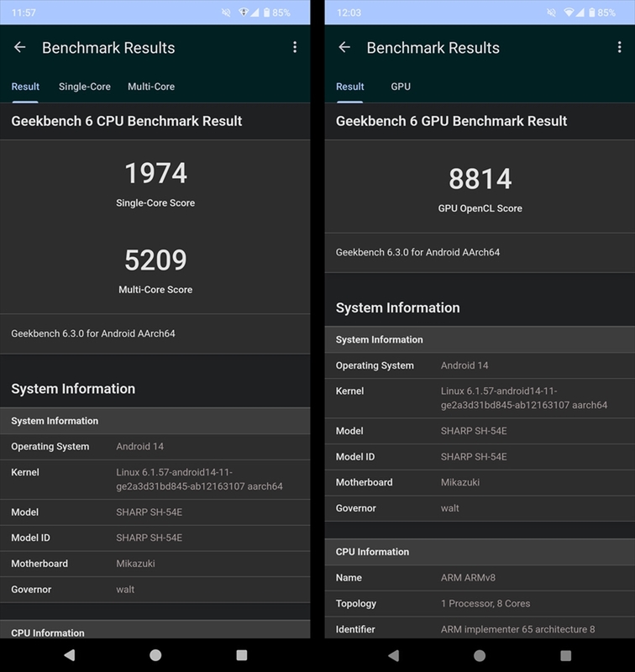Tap battery icon in left status bar
Viewport: 635px width, 672px height.
(x=266, y=13)
